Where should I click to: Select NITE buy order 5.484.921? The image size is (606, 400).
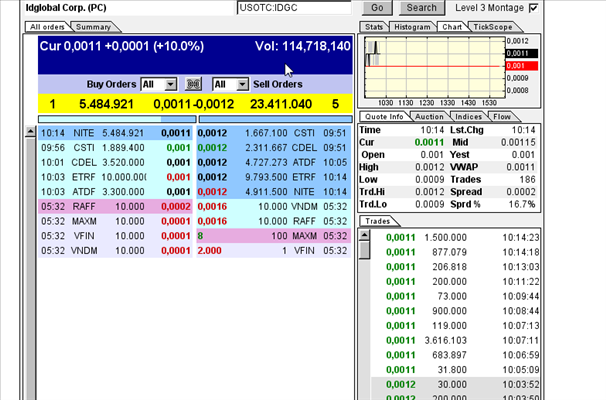click(x=115, y=133)
